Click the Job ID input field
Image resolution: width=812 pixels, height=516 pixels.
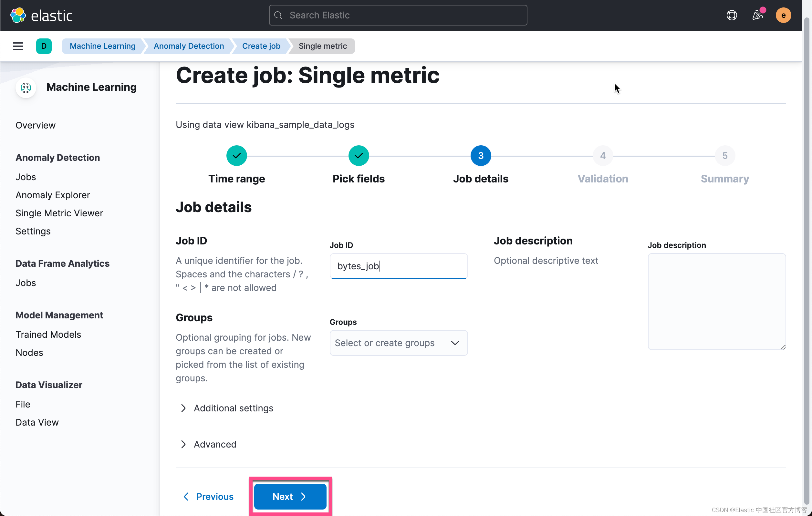point(398,266)
